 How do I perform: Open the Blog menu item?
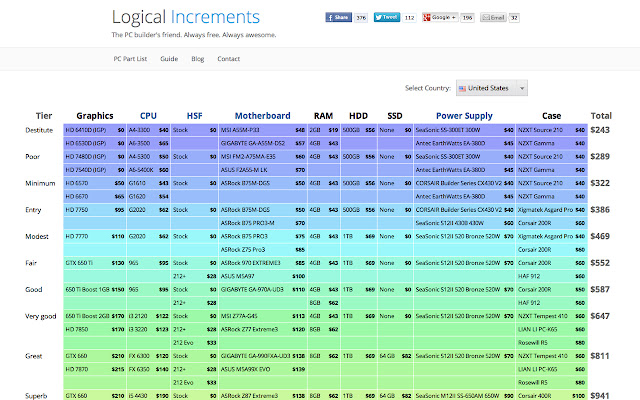coord(198,59)
